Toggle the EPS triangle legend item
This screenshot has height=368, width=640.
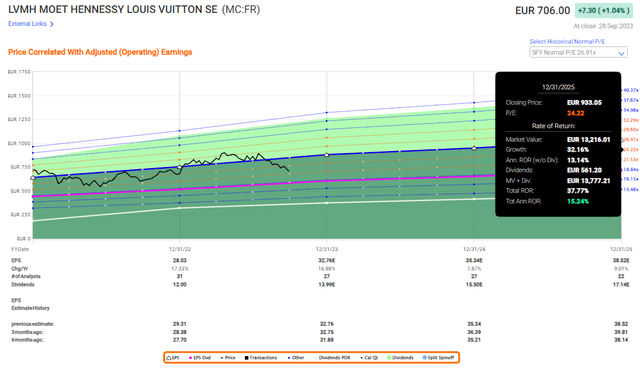tap(173, 358)
